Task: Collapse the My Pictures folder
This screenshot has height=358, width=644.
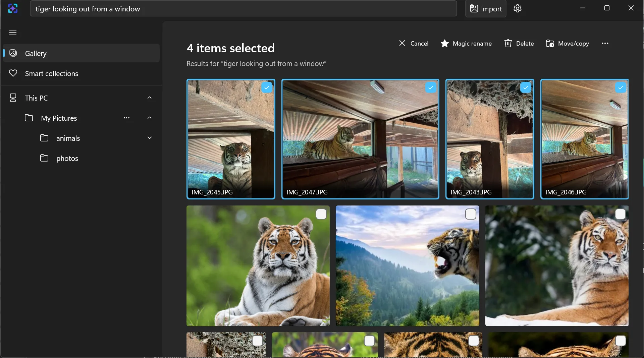Action: pyautogui.click(x=150, y=118)
